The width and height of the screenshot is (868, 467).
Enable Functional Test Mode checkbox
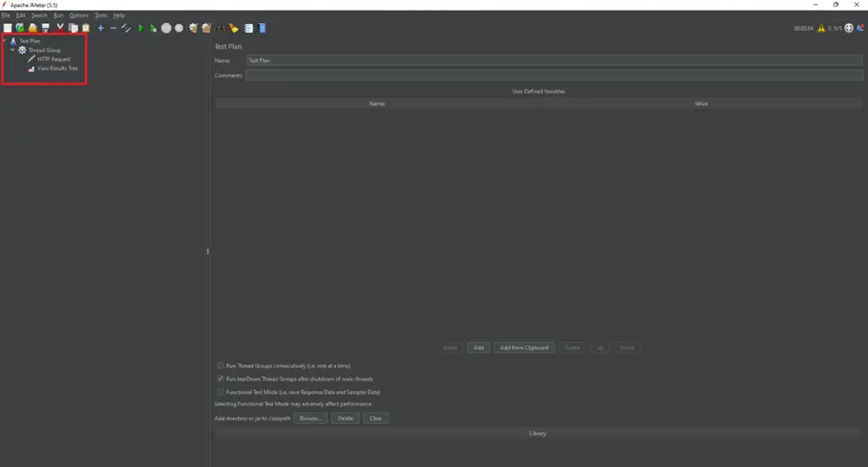[x=221, y=392]
